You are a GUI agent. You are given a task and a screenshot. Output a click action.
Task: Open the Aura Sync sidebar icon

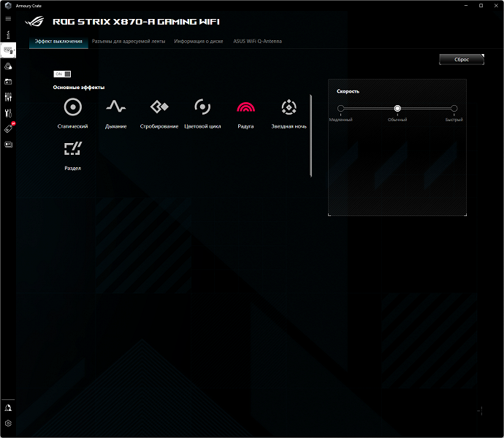click(8, 66)
